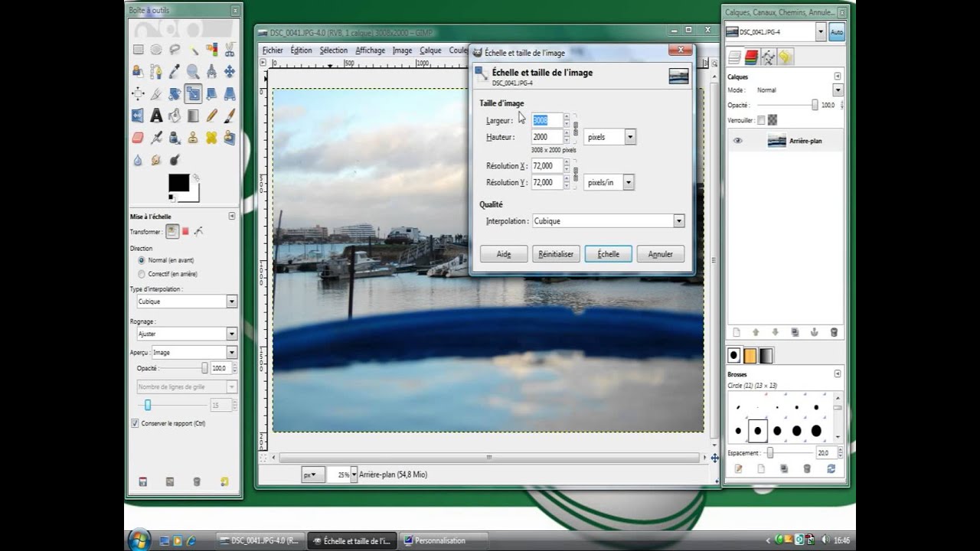Switch to the Channels tab in dock
Screen dimensions: 980x551
click(752, 57)
